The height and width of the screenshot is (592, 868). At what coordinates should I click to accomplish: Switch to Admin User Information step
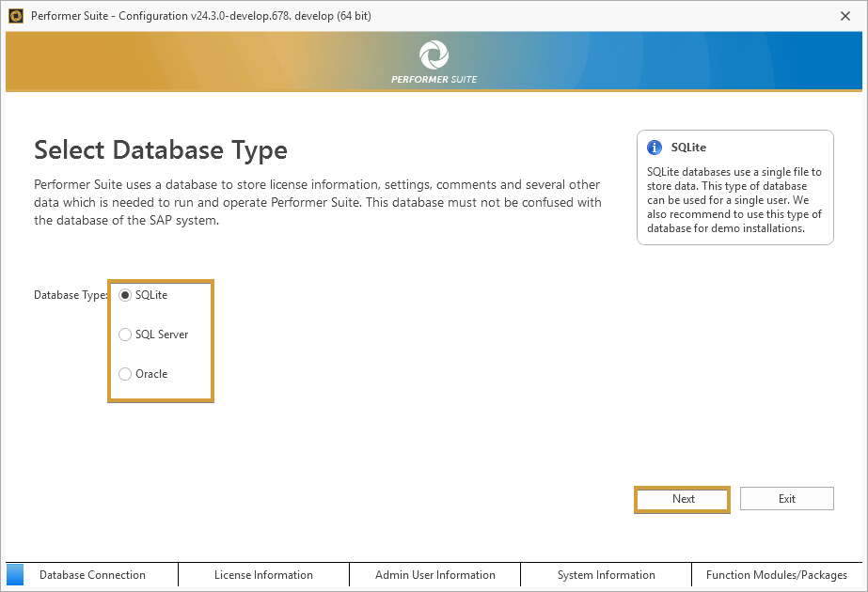434,575
